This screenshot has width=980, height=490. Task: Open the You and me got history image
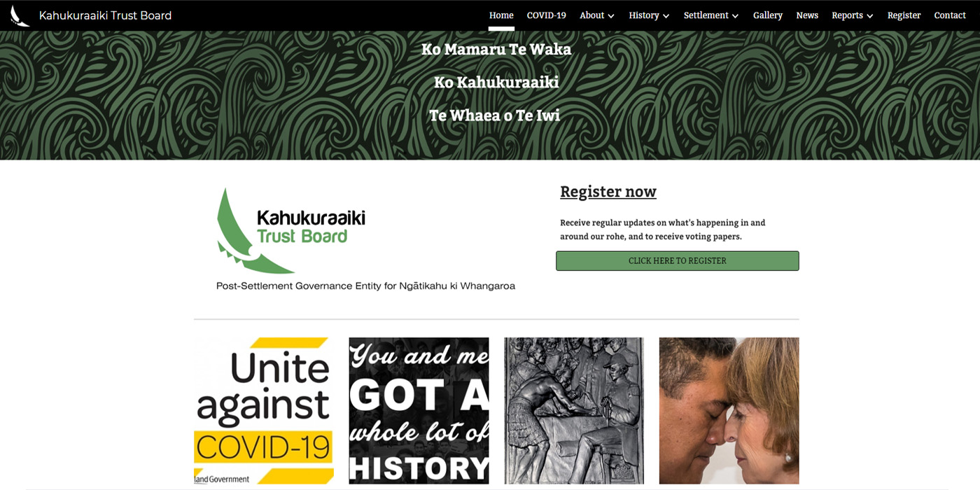click(x=419, y=411)
